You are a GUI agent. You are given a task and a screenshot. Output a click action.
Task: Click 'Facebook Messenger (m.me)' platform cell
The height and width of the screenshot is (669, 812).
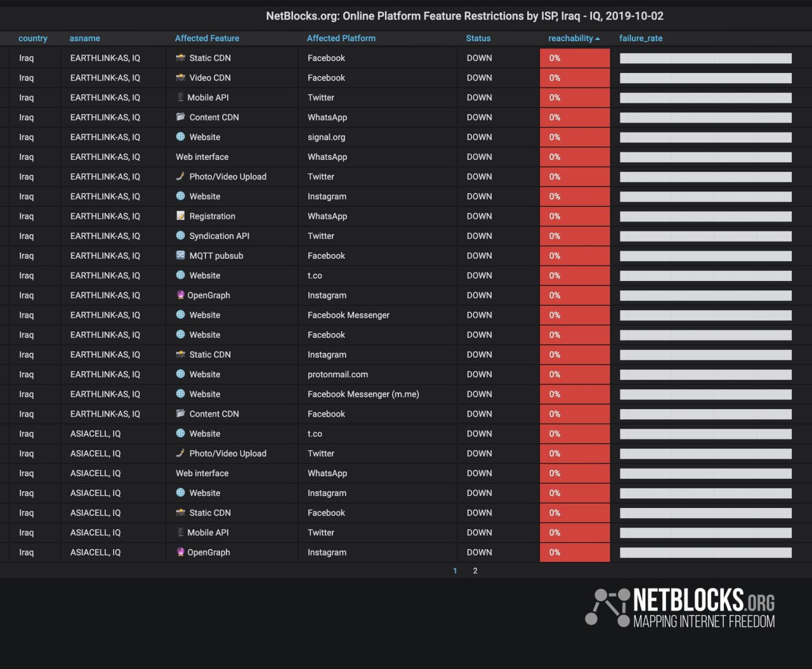[363, 394]
